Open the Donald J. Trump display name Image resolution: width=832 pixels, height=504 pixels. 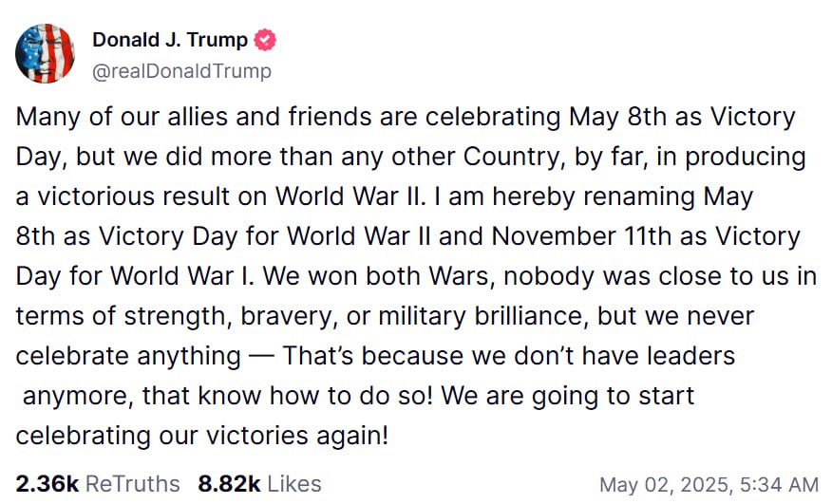170,40
